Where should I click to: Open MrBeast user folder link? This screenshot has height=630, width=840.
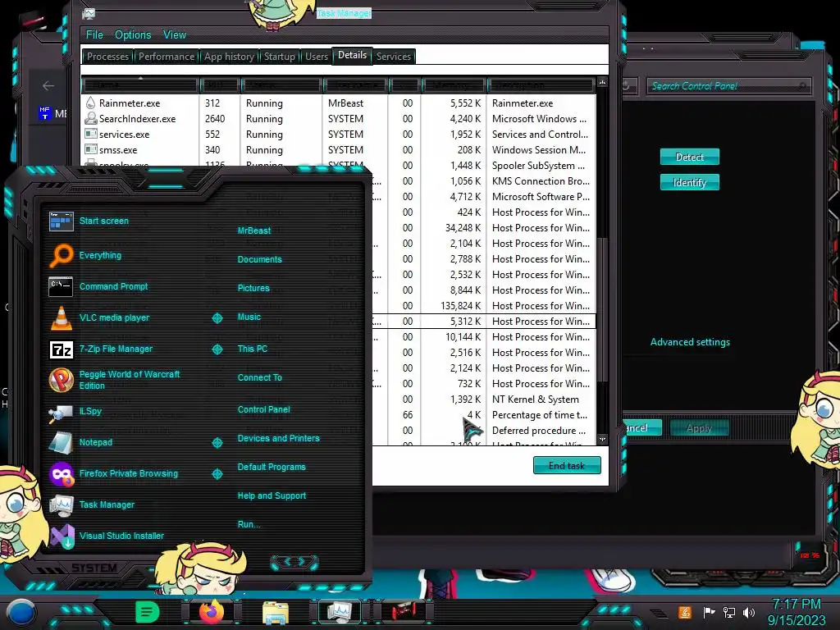[254, 231]
